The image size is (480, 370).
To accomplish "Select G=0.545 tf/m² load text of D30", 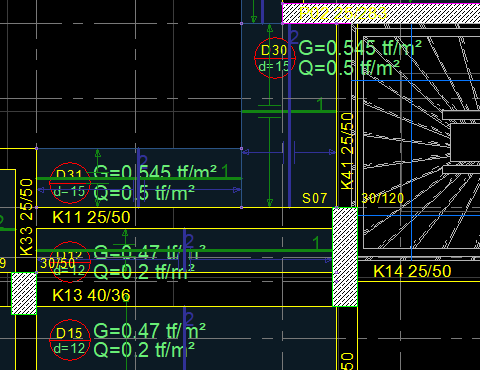I will [360, 48].
